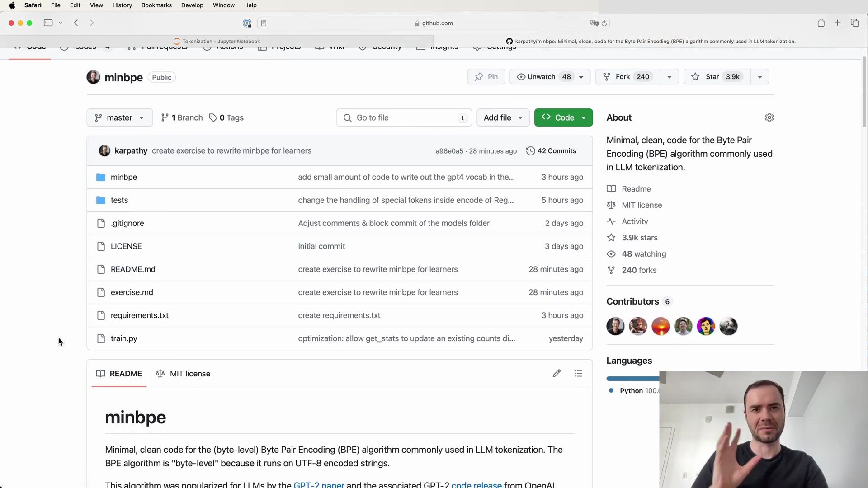
Task: Open a new tab with the plus icon
Action: pos(838,23)
